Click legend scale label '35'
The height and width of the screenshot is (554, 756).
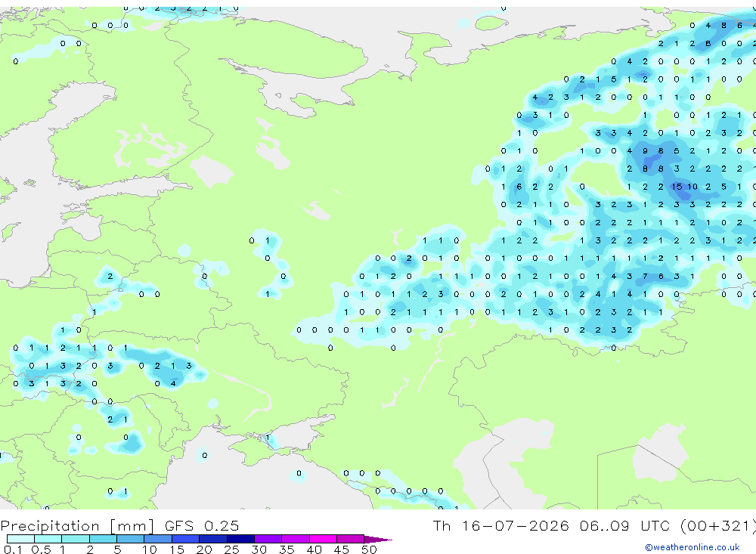(x=287, y=549)
